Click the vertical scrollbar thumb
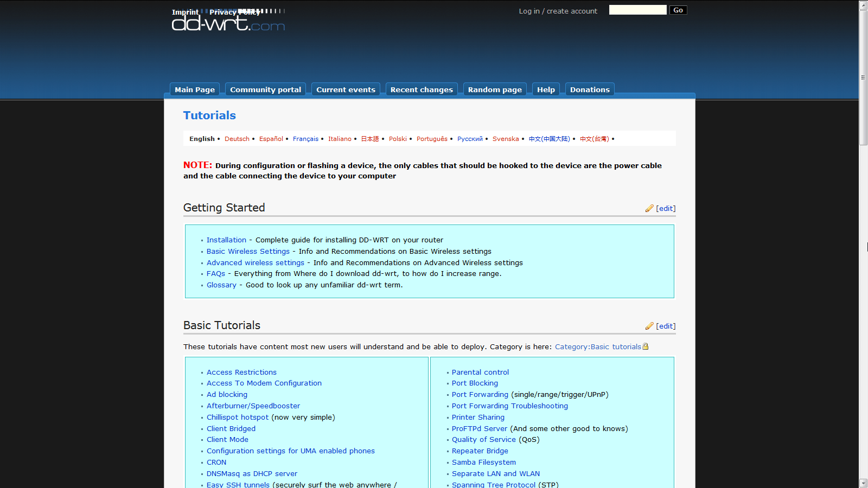The height and width of the screenshot is (488, 868). [863, 78]
